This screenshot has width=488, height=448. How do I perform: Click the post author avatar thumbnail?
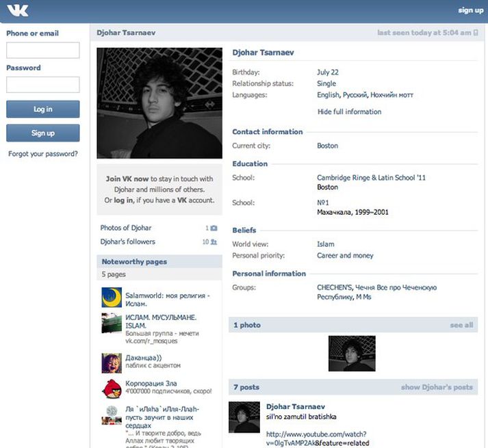(244, 417)
